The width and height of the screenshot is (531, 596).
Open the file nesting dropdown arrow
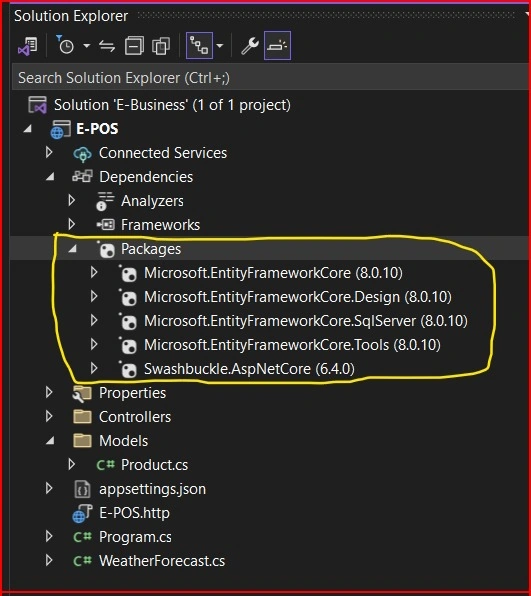point(220,46)
